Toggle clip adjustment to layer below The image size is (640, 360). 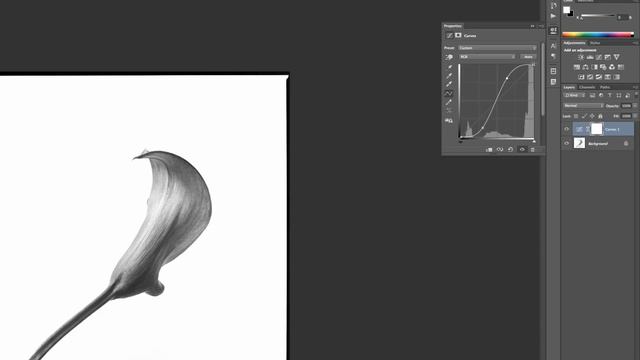point(489,150)
